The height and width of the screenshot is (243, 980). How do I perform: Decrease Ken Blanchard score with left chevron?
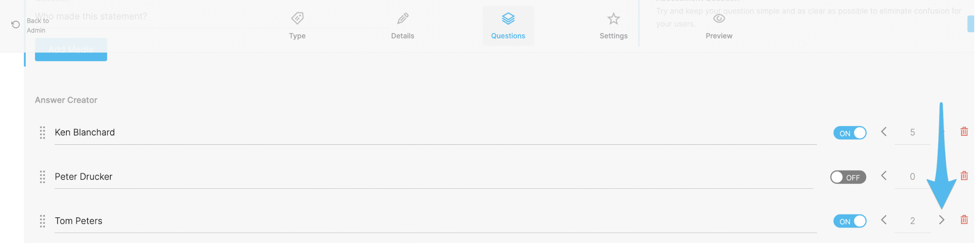tap(884, 132)
